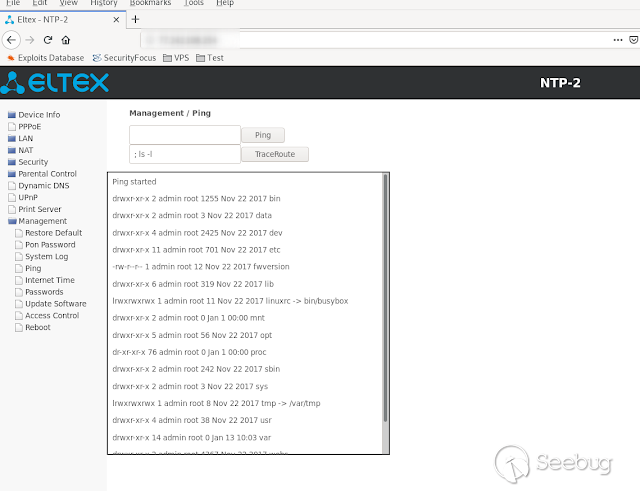Close the Eltex - NTP-2 tab

click(x=116, y=20)
